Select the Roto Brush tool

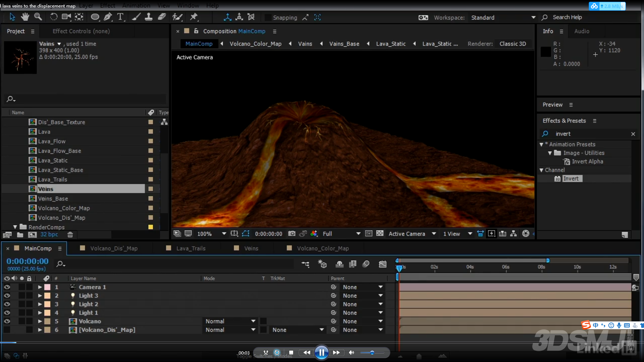tap(177, 17)
